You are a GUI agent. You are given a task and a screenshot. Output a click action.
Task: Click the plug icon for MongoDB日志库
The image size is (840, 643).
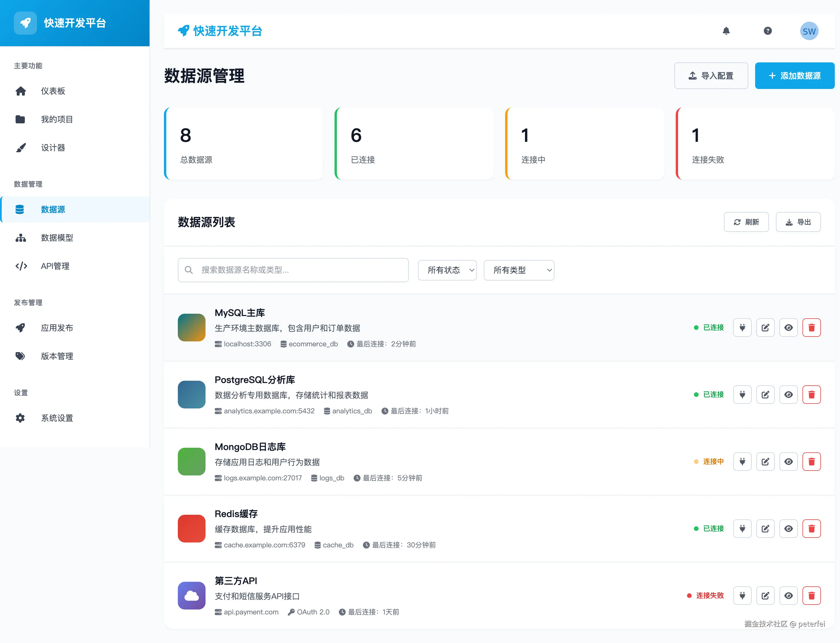[742, 462]
